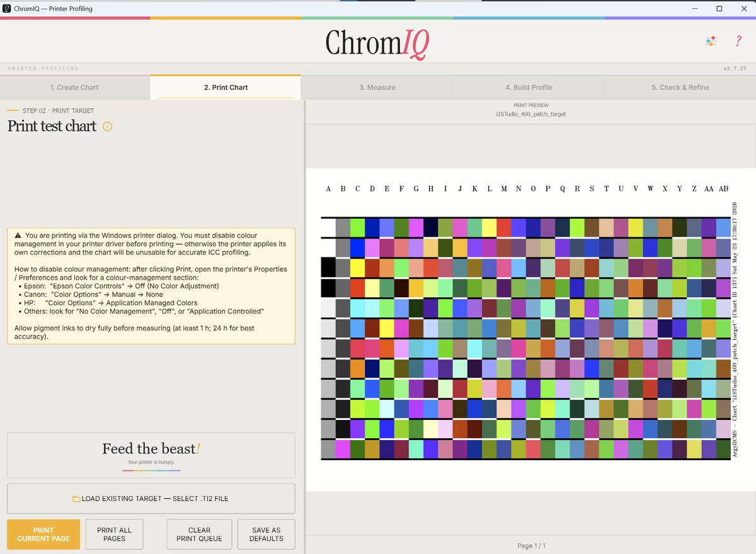The image size is (756, 554).
Task: Maximize the ChromIQ window
Action: pyautogui.click(x=719, y=8)
